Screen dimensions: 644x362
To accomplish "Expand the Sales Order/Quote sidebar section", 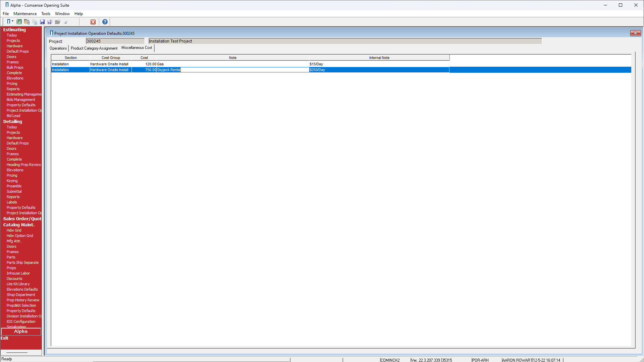I will point(22,219).
